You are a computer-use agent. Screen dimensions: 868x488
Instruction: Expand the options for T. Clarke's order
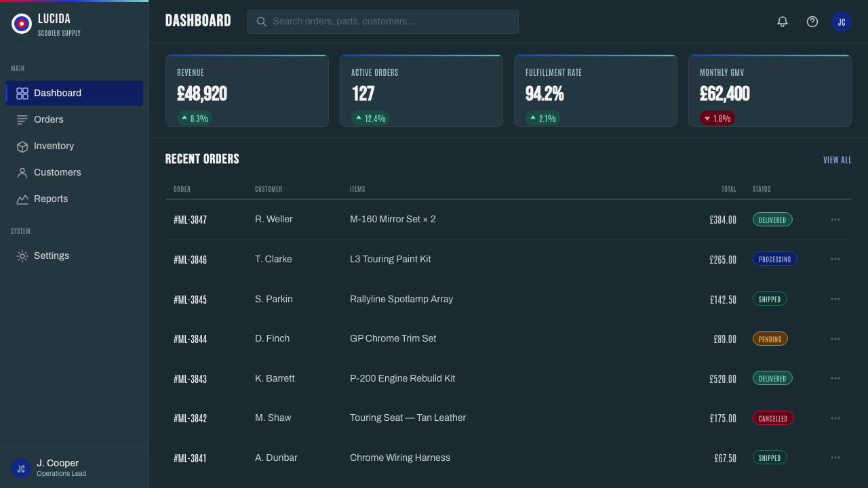[x=835, y=259]
